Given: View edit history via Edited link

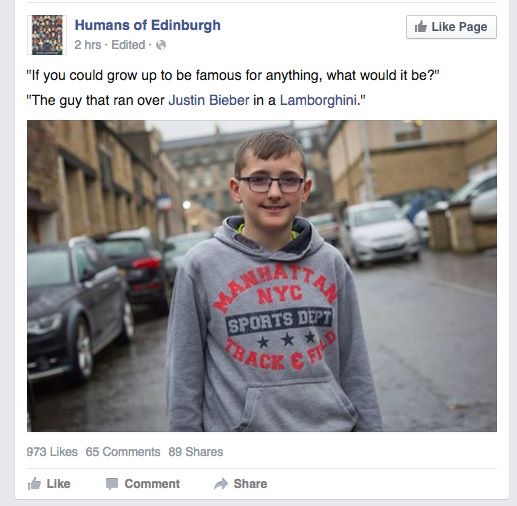Looking at the screenshot, I should coord(128,45).
